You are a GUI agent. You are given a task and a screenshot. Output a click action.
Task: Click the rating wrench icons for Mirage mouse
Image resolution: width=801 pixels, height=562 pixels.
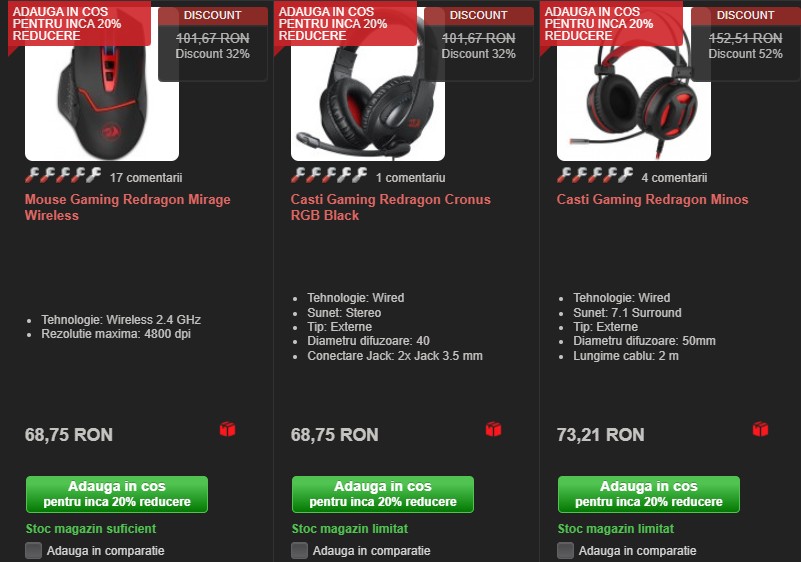[x=63, y=175]
